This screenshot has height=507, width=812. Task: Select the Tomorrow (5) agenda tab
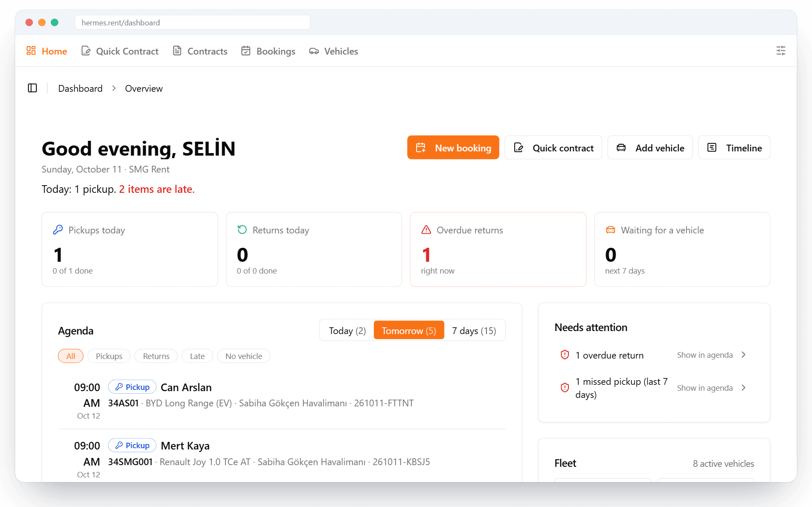click(x=409, y=330)
